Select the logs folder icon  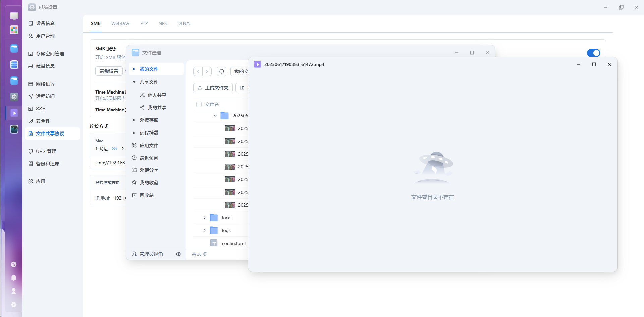[214, 230]
